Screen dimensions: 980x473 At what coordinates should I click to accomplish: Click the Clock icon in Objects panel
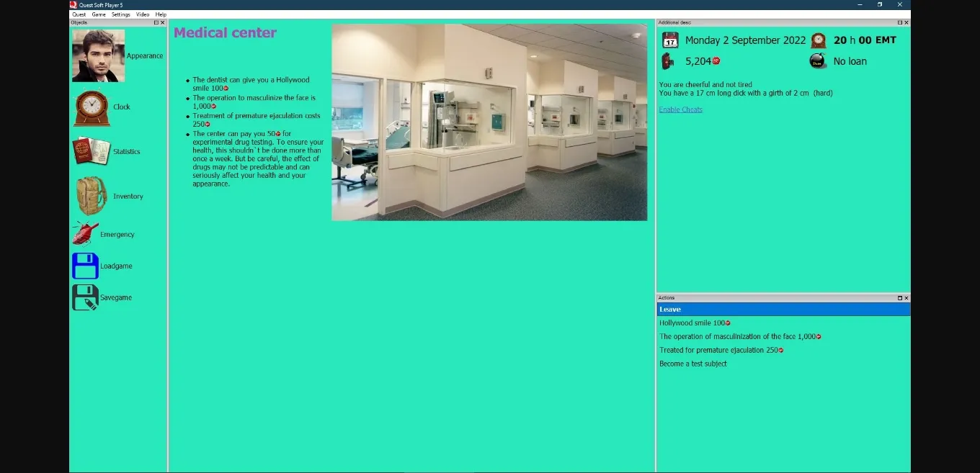(92, 107)
